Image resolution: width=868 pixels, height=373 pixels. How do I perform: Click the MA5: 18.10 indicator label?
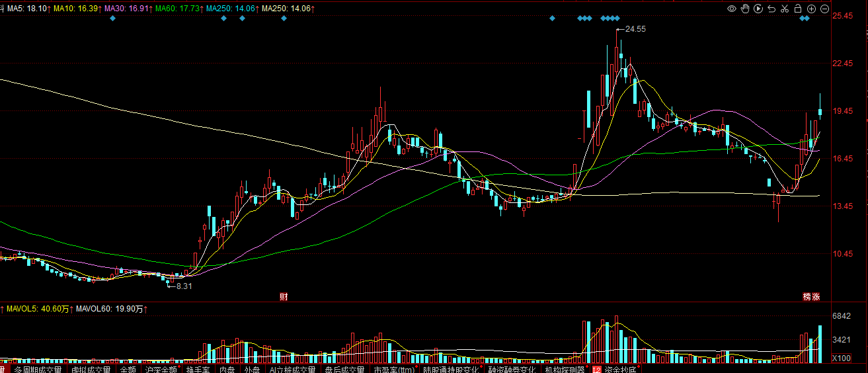[x=28, y=9]
